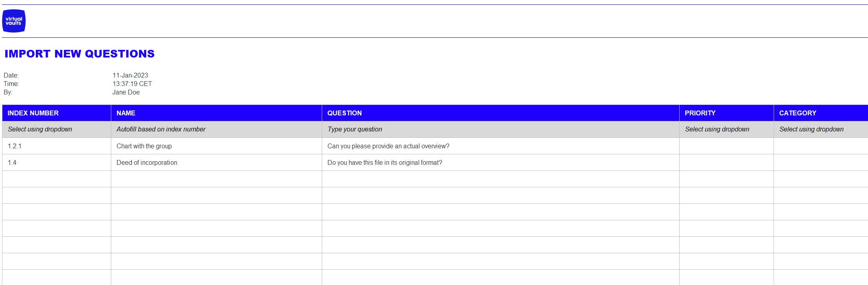Select the INDEX NUMBER column header
Image resolution: width=868 pixels, height=285 pixels.
(56, 113)
